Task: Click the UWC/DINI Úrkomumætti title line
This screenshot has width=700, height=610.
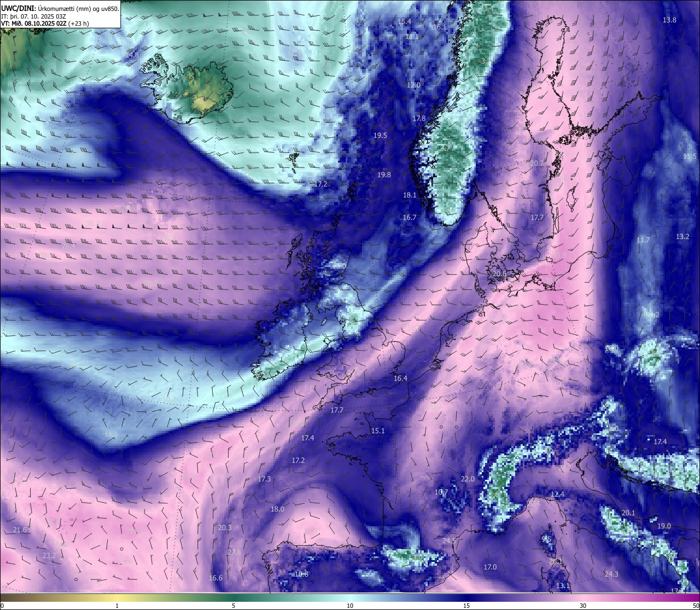Action: (60, 9)
